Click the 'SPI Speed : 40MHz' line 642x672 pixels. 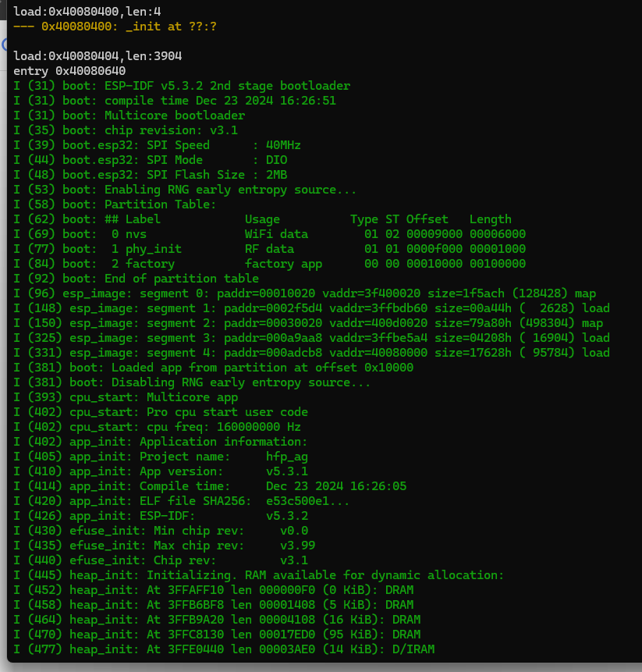(x=157, y=145)
